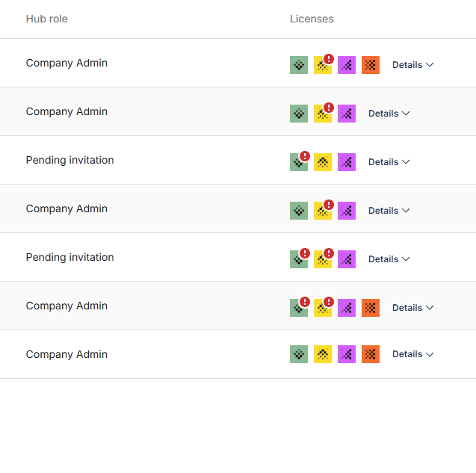
Task: Expand Details for the first Company Admin row
Action: point(412,65)
